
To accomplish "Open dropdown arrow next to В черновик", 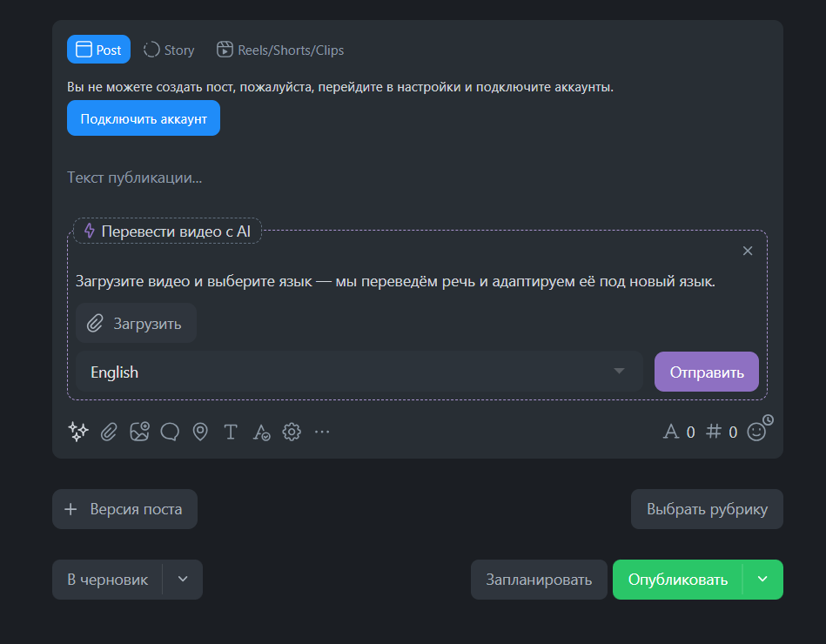I will coord(183,580).
